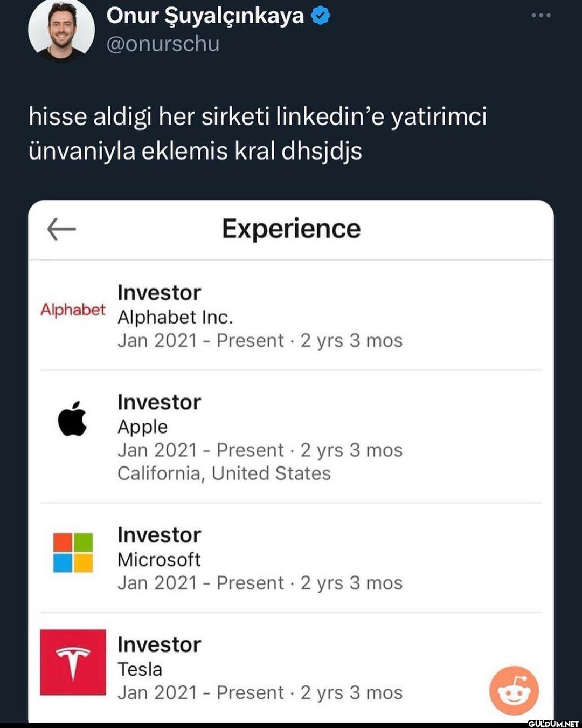The height and width of the screenshot is (728, 582).
Task: Click the Alphabet company logo
Action: [73, 310]
